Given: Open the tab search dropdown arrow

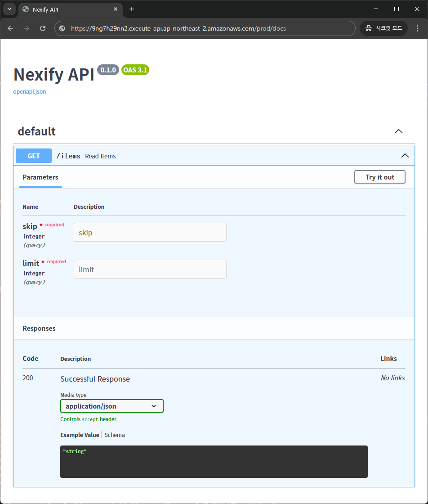Looking at the screenshot, I should tap(9, 9).
